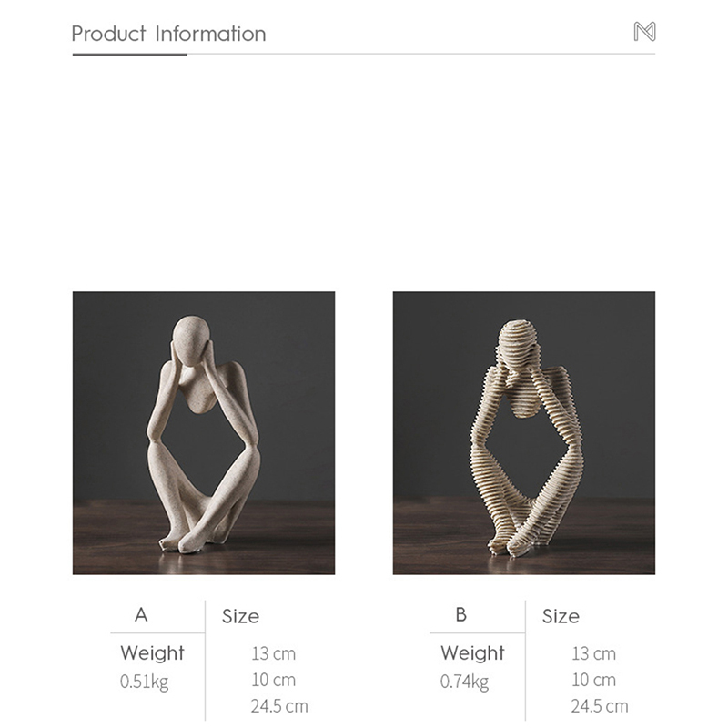Click the 0.51kg weight value
Screen dimensions: 728x728
click(x=144, y=682)
